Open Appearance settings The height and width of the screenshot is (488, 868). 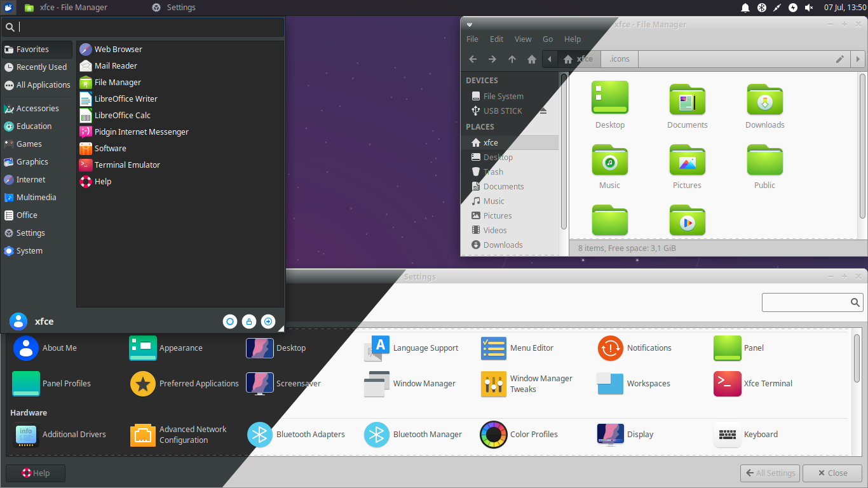pyautogui.click(x=166, y=348)
